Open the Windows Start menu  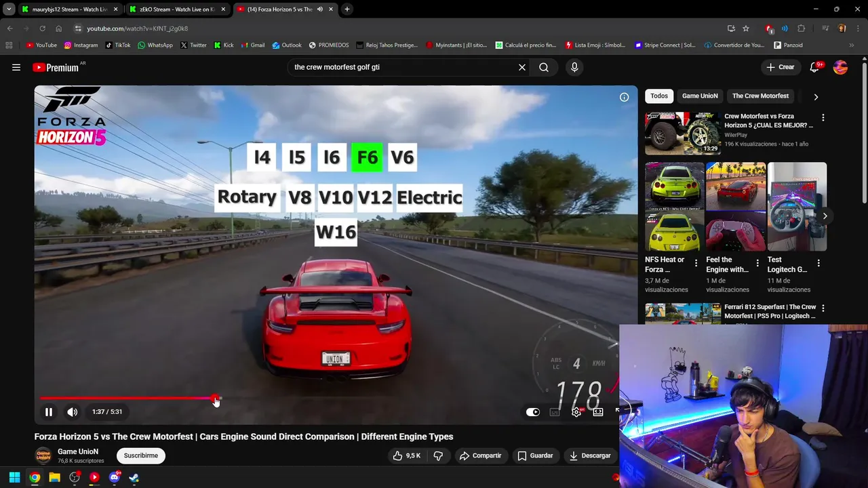coord(14,477)
